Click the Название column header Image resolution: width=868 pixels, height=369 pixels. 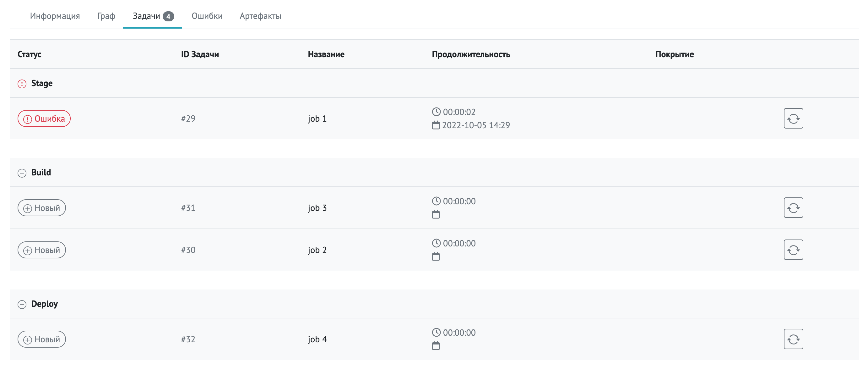(x=326, y=54)
